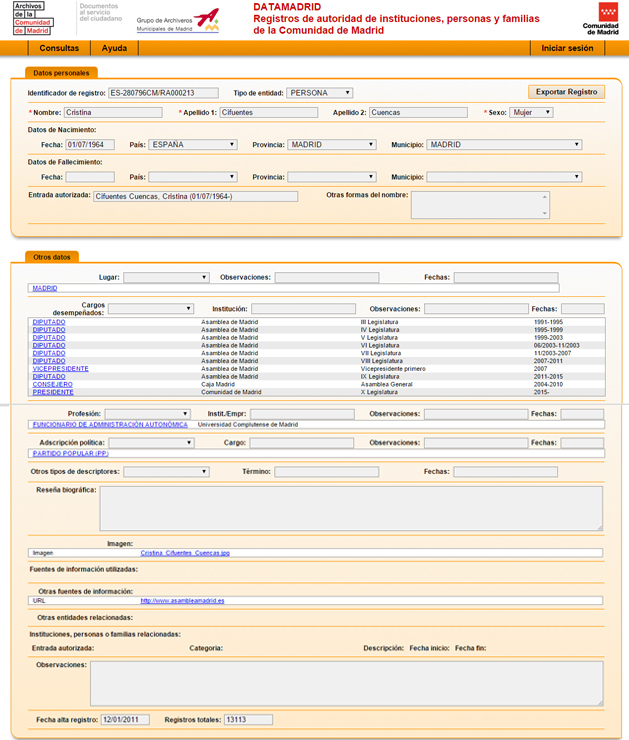Viewport: 629px width, 740px height.
Task: Click the Registros totales field
Action: [248, 720]
